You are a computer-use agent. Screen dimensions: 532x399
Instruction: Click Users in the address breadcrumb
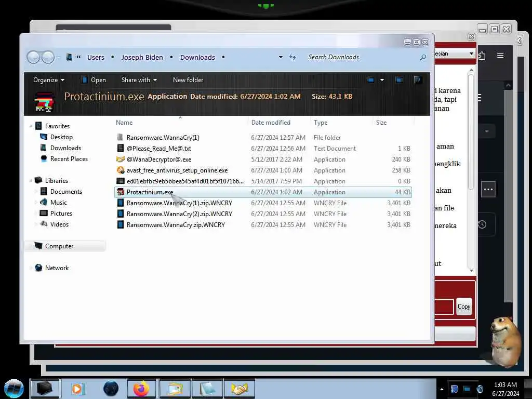coord(96,57)
